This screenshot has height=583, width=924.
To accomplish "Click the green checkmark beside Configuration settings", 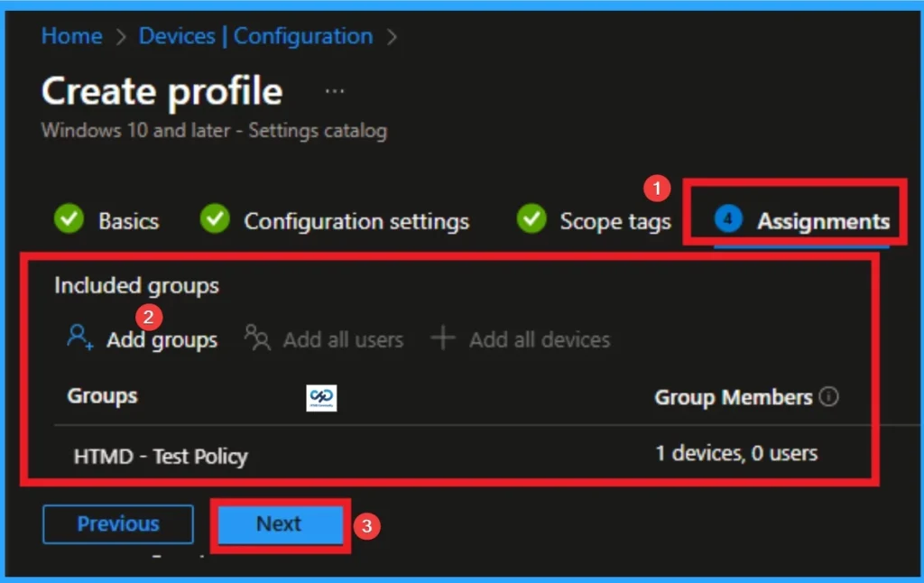I will pyautogui.click(x=213, y=219).
